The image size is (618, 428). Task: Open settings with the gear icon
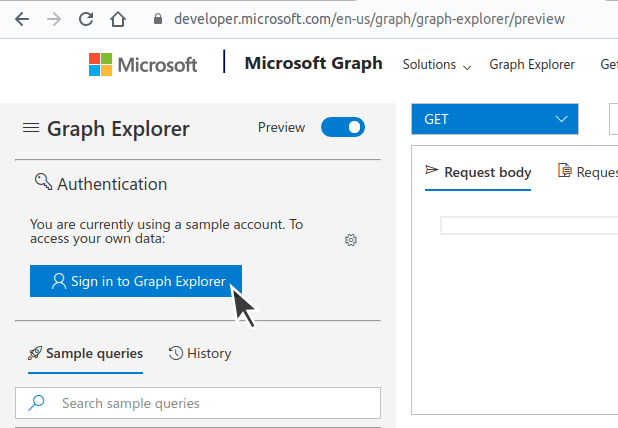coord(351,240)
